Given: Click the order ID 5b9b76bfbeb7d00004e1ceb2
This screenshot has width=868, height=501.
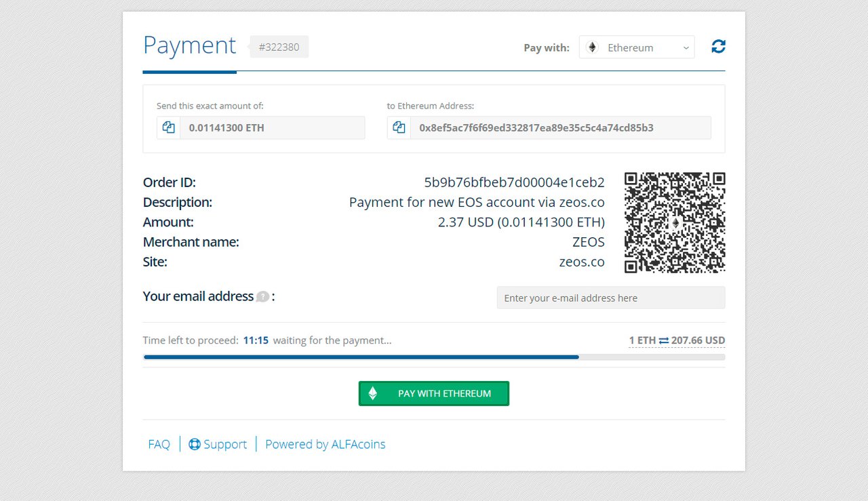Looking at the screenshot, I should click(x=514, y=182).
